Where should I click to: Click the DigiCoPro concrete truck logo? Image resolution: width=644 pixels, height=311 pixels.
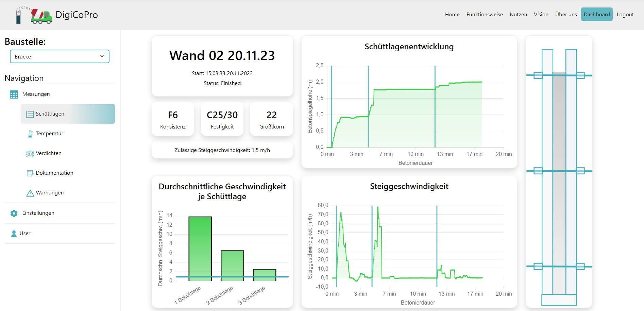(41, 16)
